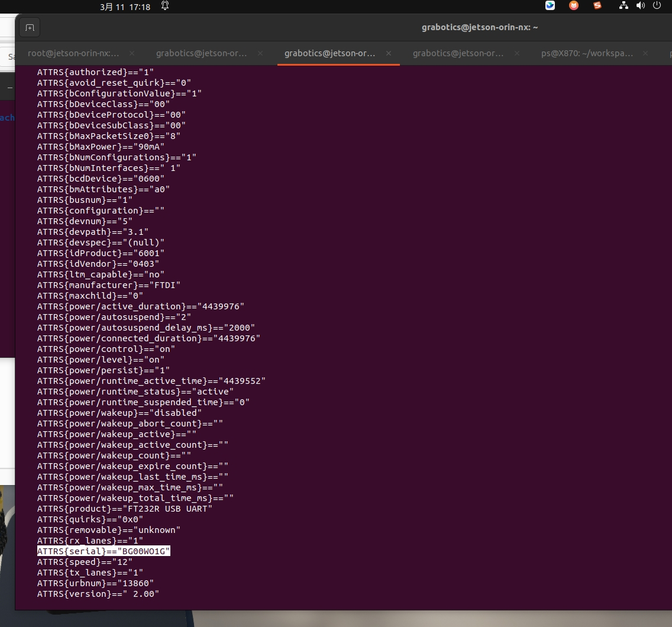Select the ps@X870 workspace tab
Image resolution: width=672 pixels, height=627 pixels.
(x=587, y=53)
